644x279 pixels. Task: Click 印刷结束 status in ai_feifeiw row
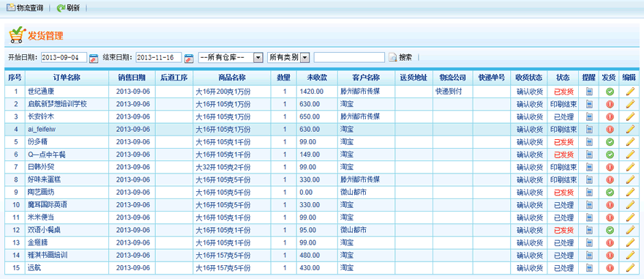point(563,130)
